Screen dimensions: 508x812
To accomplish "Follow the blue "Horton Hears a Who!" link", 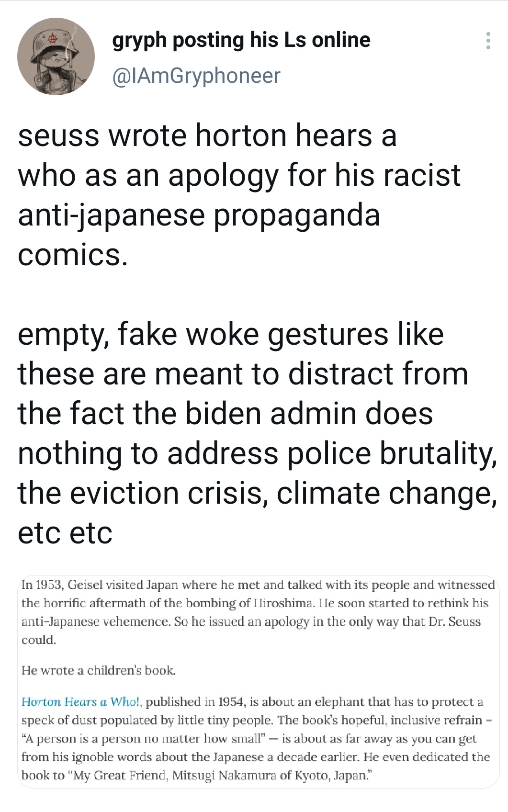I will 82,702.
